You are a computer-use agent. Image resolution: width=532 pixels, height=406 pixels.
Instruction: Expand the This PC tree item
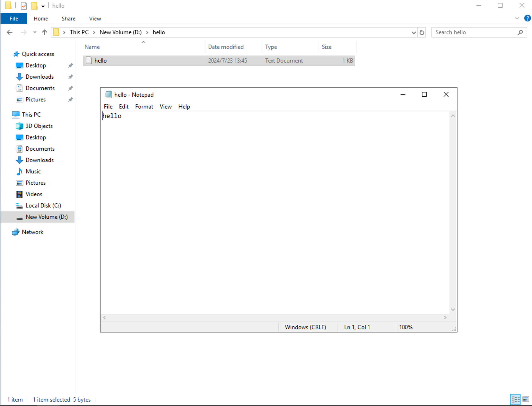coord(7,114)
